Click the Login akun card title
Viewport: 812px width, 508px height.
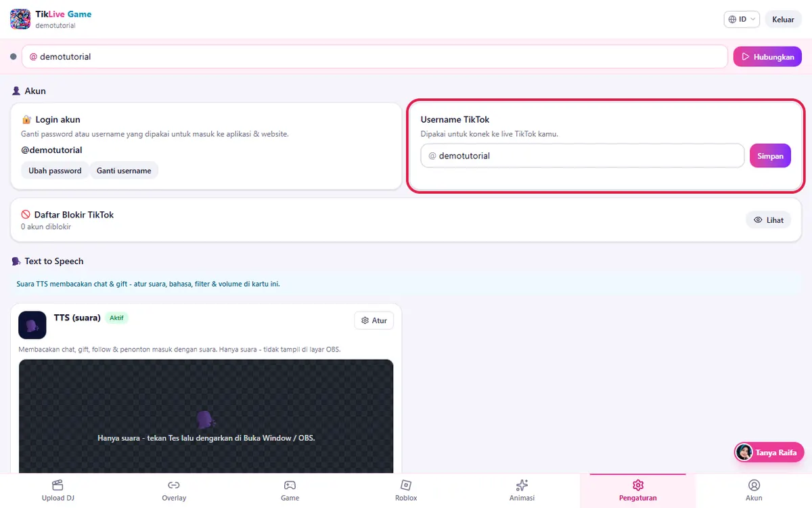(x=58, y=120)
